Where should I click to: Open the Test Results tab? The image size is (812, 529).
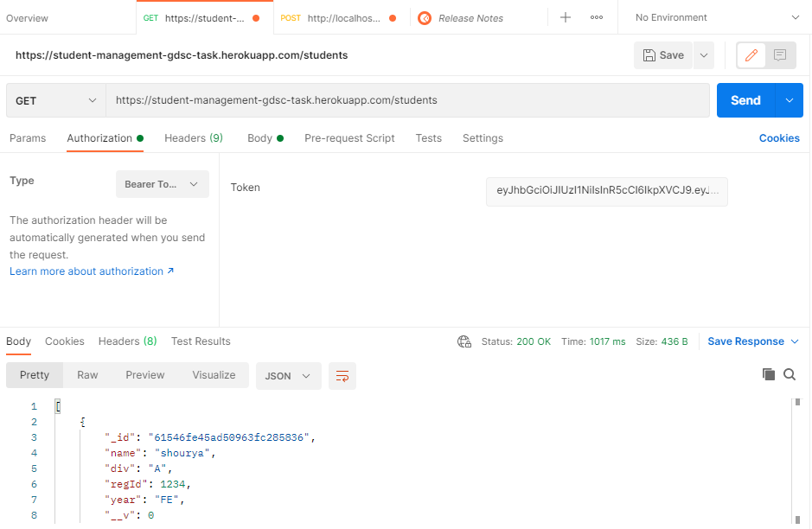201,341
